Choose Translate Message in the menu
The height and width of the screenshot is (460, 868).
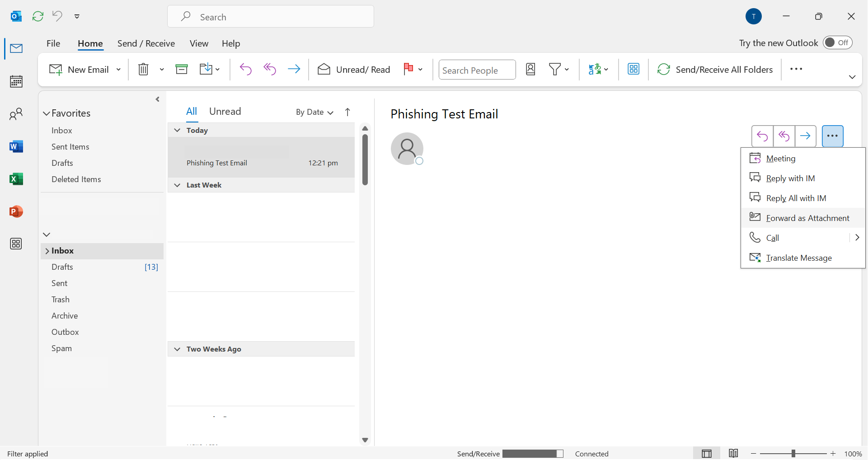click(x=803, y=258)
